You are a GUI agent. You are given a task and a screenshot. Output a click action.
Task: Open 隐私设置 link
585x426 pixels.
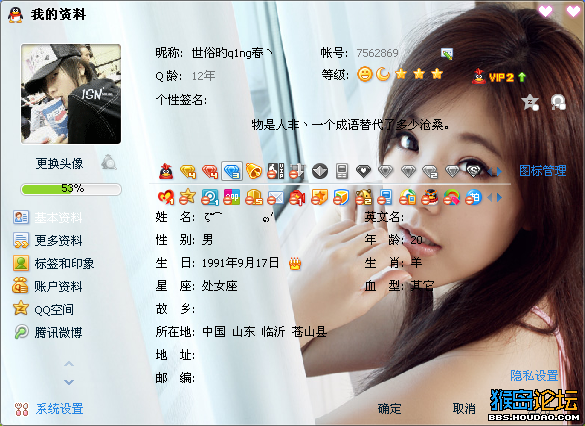point(535,375)
